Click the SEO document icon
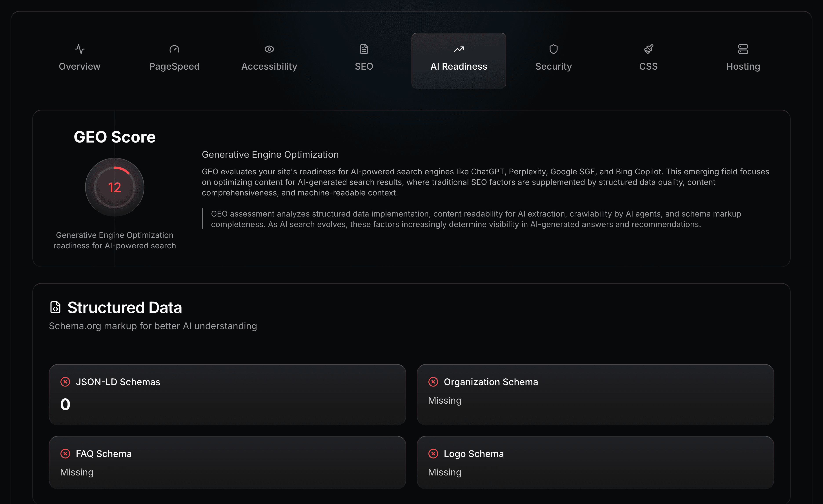The width and height of the screenshot is (823, 504). 364,49
